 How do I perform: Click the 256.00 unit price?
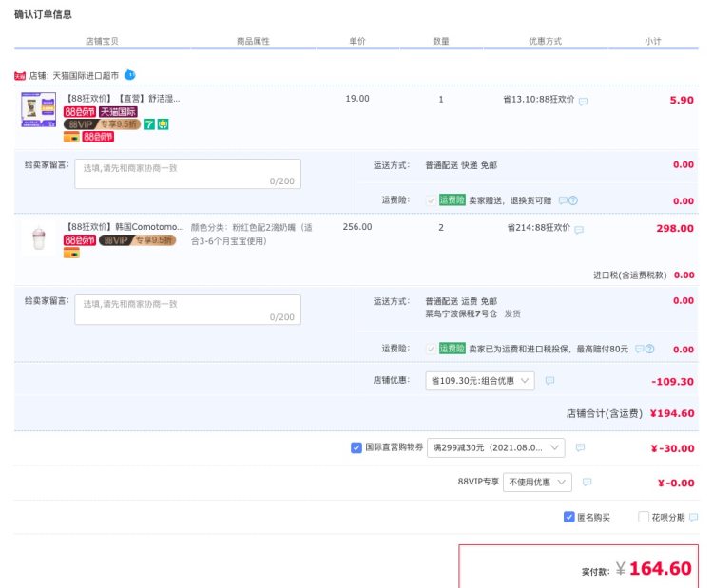pos(357,227)
